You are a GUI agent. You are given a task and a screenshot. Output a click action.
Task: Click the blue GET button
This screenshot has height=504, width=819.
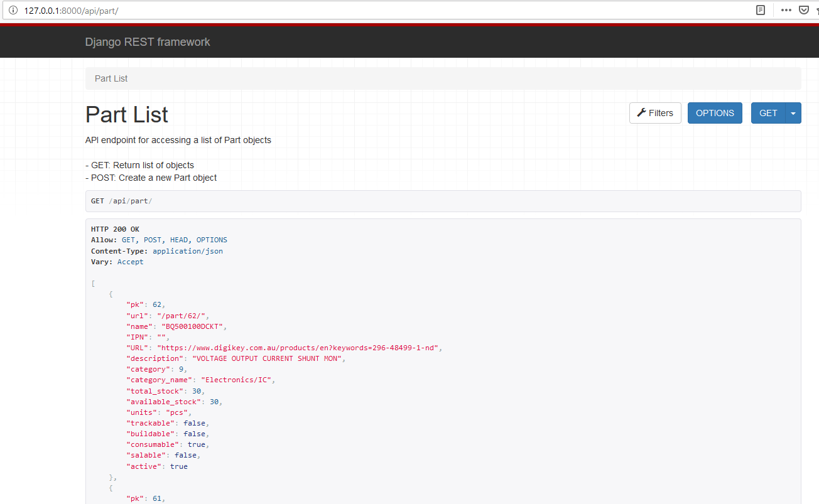tap(768, 113)
